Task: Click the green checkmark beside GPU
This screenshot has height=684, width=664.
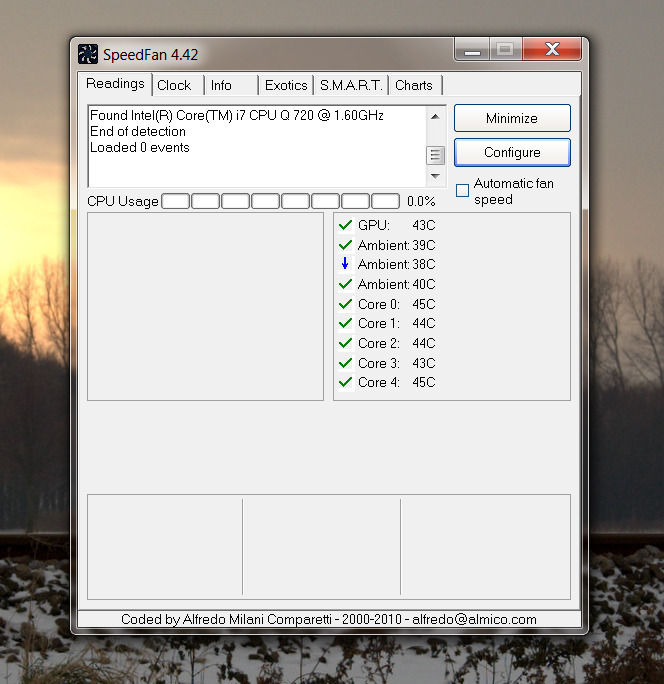Action: pyautogui.click(x=345, y=225)
